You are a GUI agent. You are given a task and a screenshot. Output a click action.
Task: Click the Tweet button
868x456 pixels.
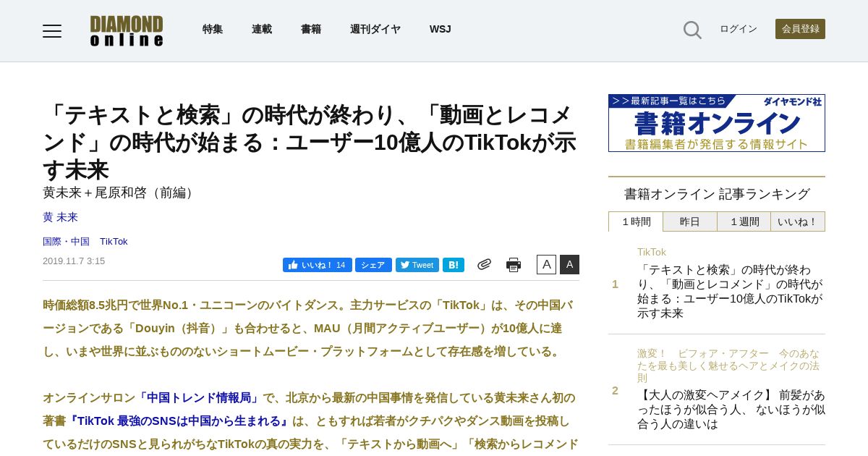click(x=417, y=265)
